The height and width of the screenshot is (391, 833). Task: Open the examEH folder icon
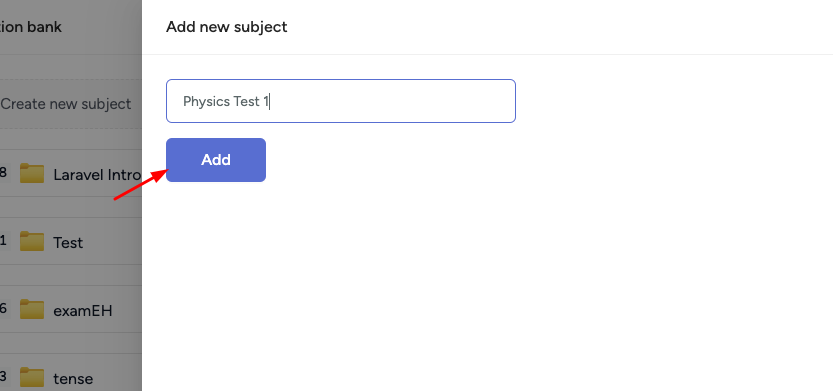[32, 310]
